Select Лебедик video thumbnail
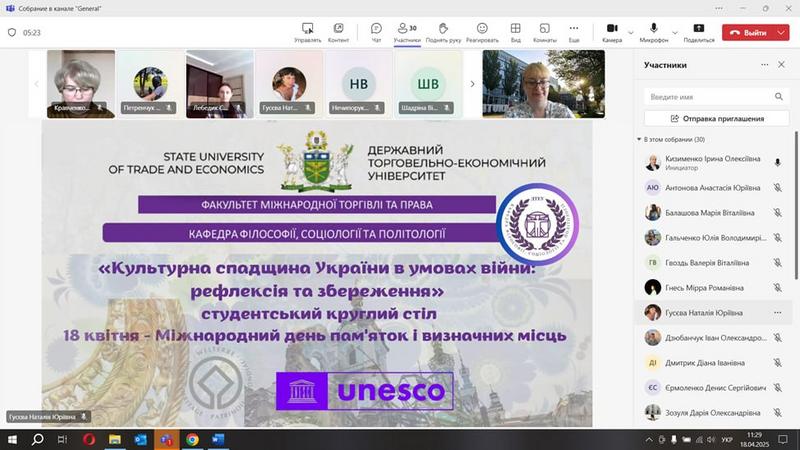The width and height of the screenshot is (800, 450). pyautogui.click(x=219, y=84)
